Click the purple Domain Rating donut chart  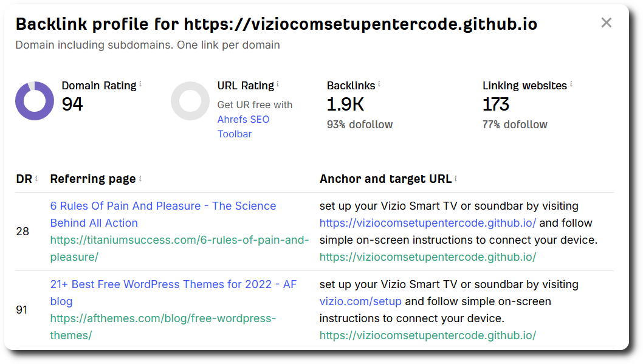[35, 101]
